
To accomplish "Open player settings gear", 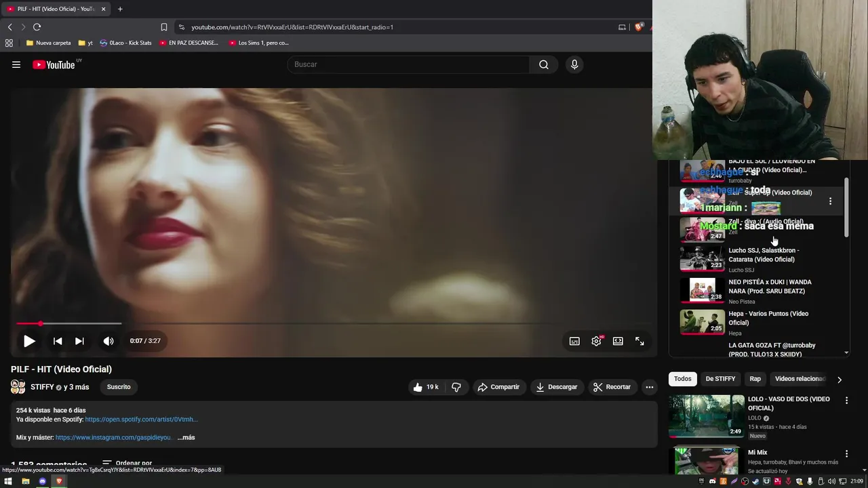I will [x=596, y=341].
